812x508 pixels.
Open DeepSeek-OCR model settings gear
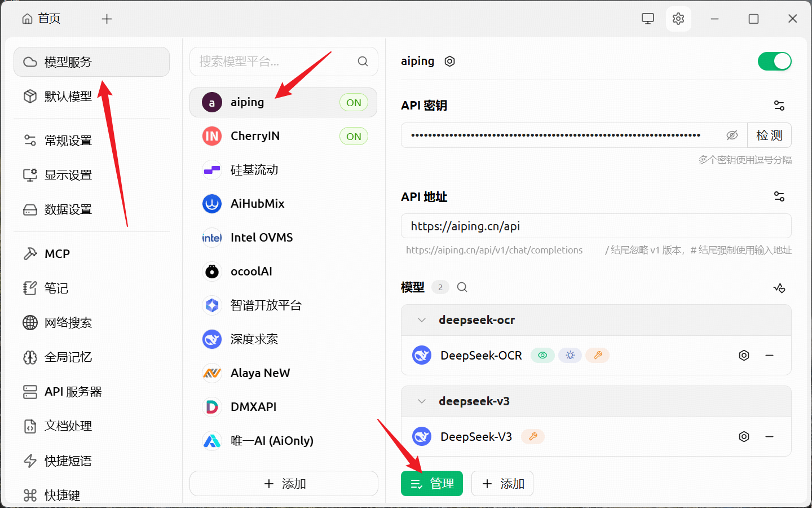pyautogui.click(x=744, y=356)
